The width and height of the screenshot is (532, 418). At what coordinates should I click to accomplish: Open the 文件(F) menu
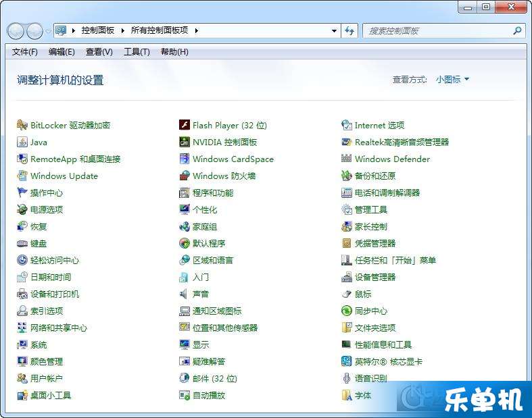tap(25, 52)
